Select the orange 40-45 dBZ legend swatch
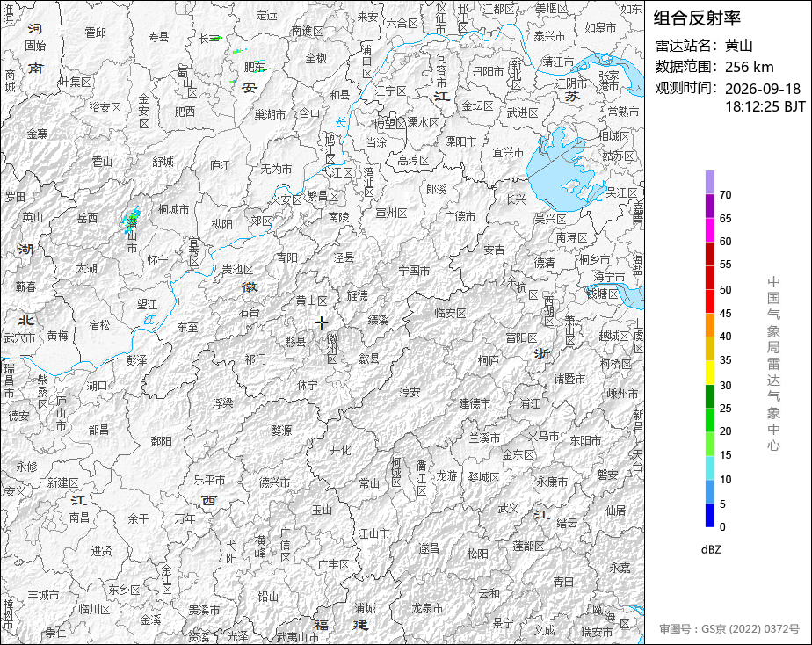Screen dimensions: 812x645 pyautogui.click(x=710, y=324)
